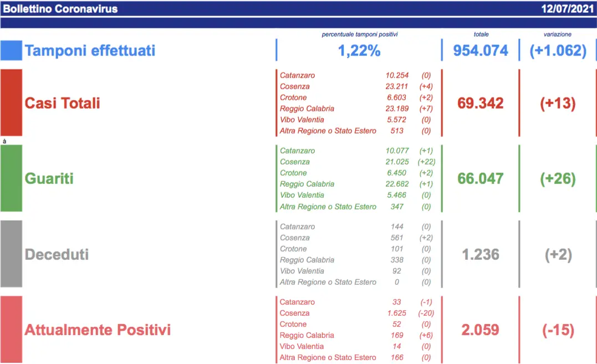Select Catanzaro recovered value 10.077
597x364 pixels.
pos(397,151)
